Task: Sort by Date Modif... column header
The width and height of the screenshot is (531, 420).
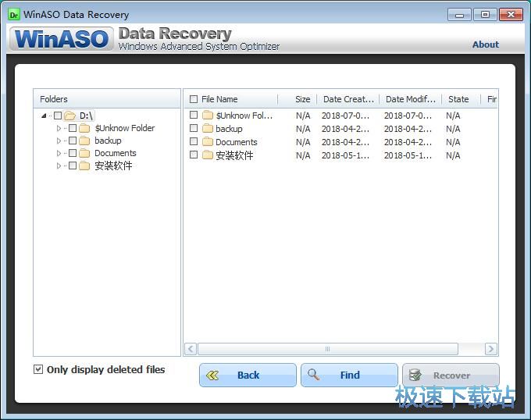Action: tap(411, 99)
